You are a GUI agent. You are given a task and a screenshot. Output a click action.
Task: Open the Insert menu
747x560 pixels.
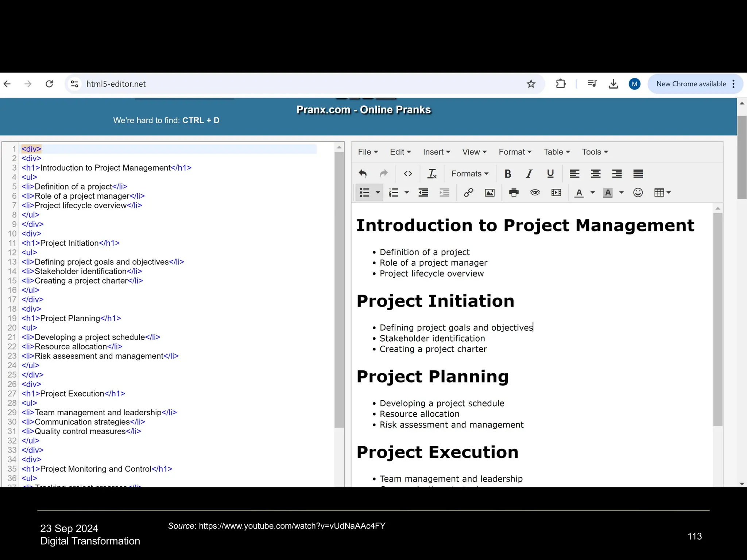(437, 152)
